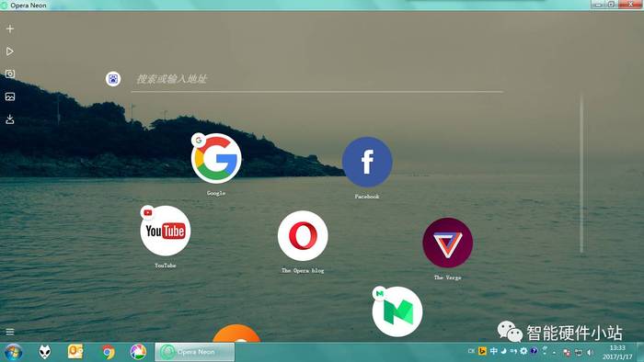Click the search or address input field

coord(317,80)
